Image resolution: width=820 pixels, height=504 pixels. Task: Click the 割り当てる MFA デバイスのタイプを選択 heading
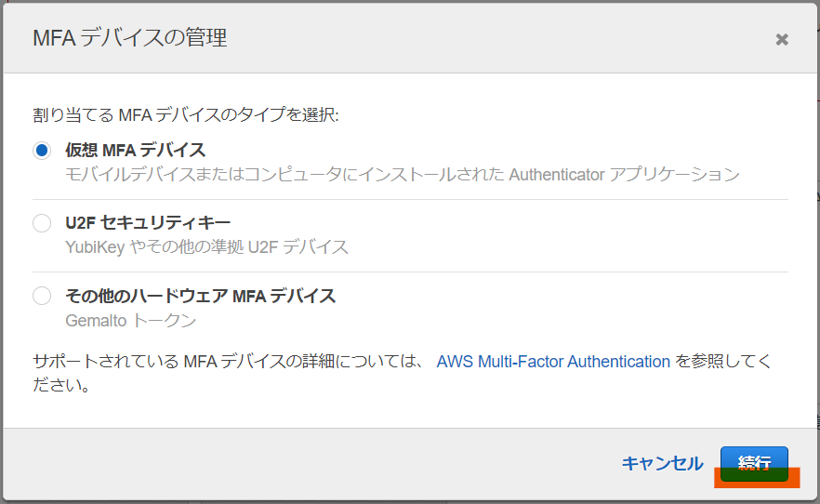pyautogui.click(x=186, y=114)
